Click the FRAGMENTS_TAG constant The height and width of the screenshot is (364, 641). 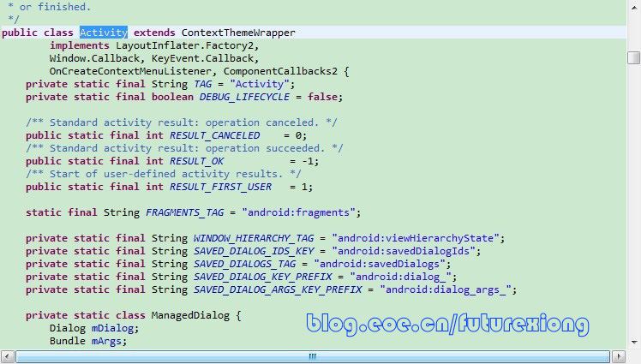pyautogui.click(x=185, y=212)
